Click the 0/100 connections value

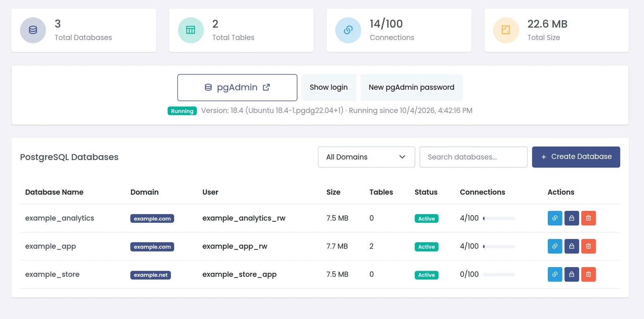[x=469, y=274]
